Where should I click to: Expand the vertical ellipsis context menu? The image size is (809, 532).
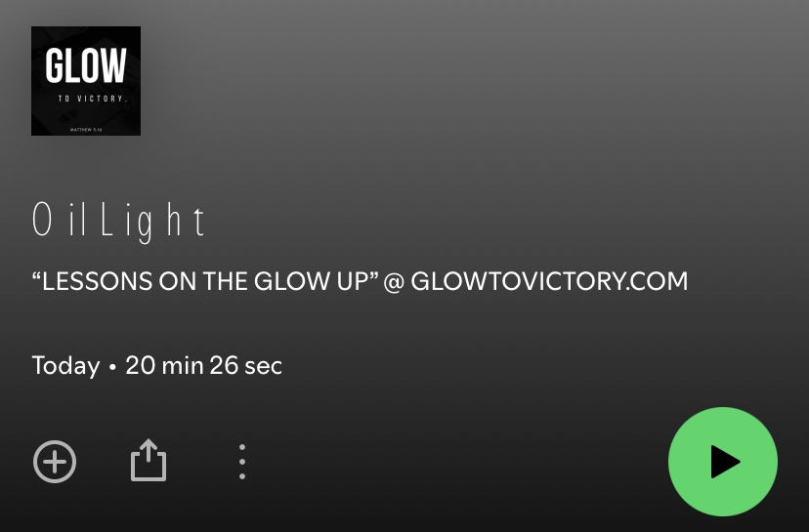[242, 462]
